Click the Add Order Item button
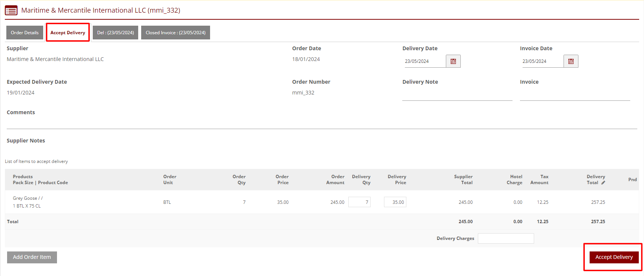 [x=32, y=257]
